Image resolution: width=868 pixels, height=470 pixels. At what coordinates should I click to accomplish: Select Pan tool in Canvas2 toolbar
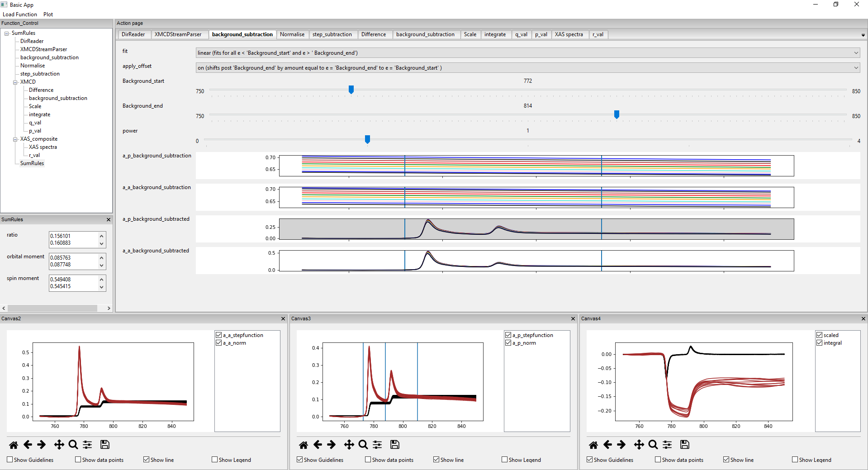pyautogui.click(x=59, y=445)
